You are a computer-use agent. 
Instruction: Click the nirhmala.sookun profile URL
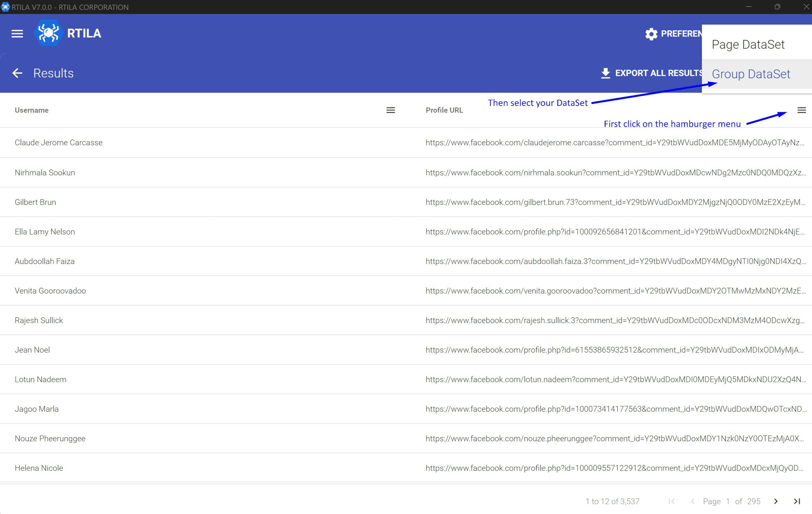[x=616, y=172]
